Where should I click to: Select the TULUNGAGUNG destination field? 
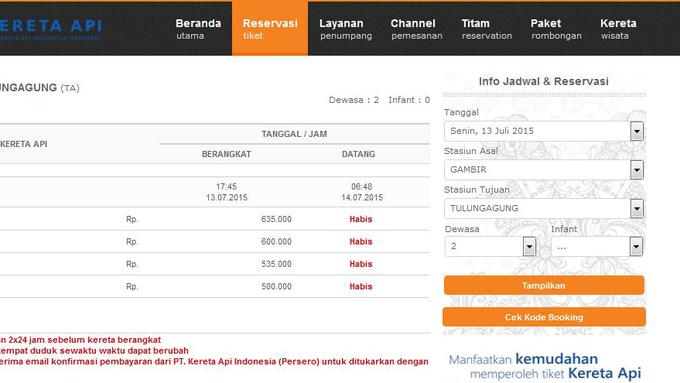click(537, 208)
